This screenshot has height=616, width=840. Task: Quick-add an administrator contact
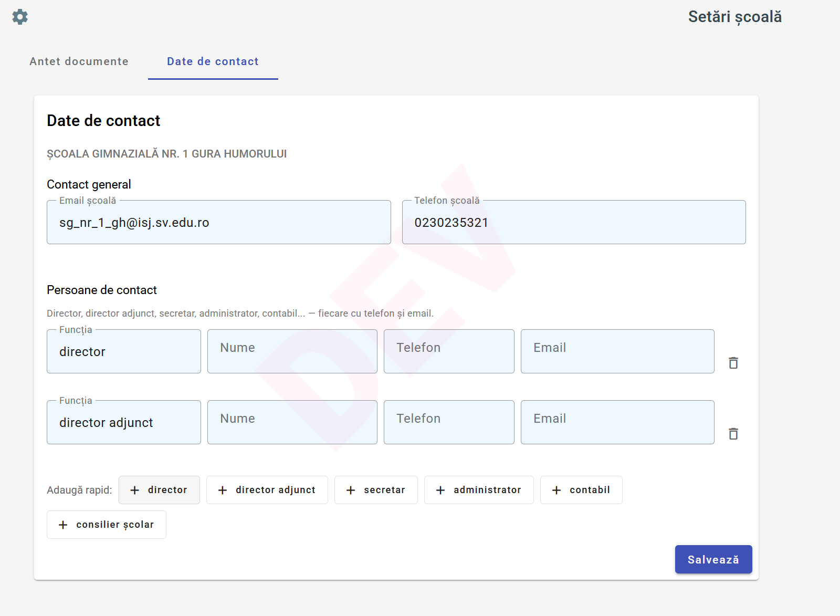pyautogui.click(x=479, y=490)
